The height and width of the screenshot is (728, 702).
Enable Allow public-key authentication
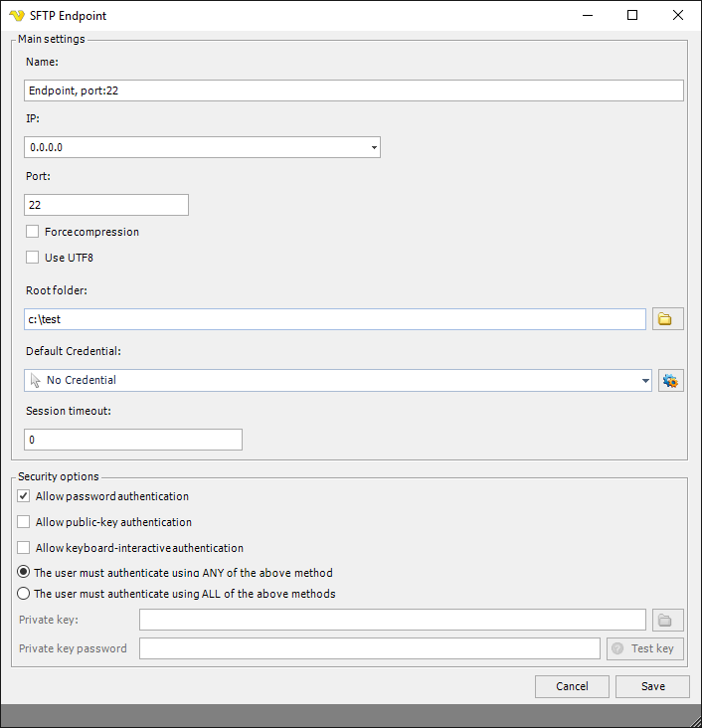pyautogui.click(x=24, y=522)
